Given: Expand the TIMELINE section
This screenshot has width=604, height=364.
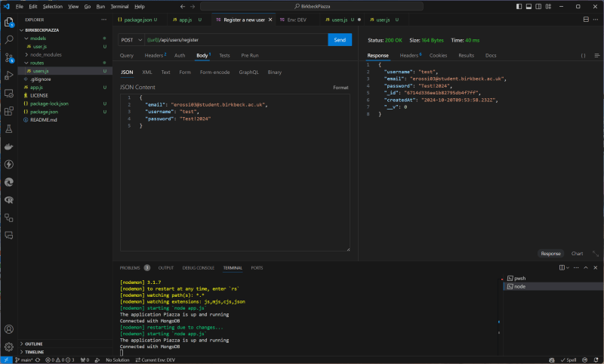Looking at the screenshot, I should click(22, 352).
